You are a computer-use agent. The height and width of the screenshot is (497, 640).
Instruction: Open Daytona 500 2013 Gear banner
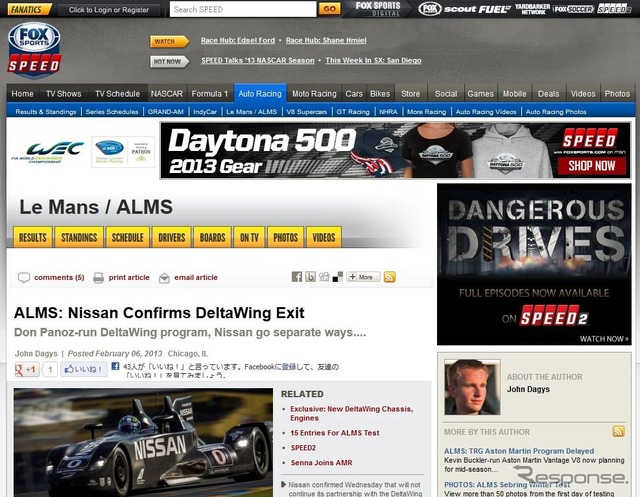pyautogui.click(x=395, y=150)
